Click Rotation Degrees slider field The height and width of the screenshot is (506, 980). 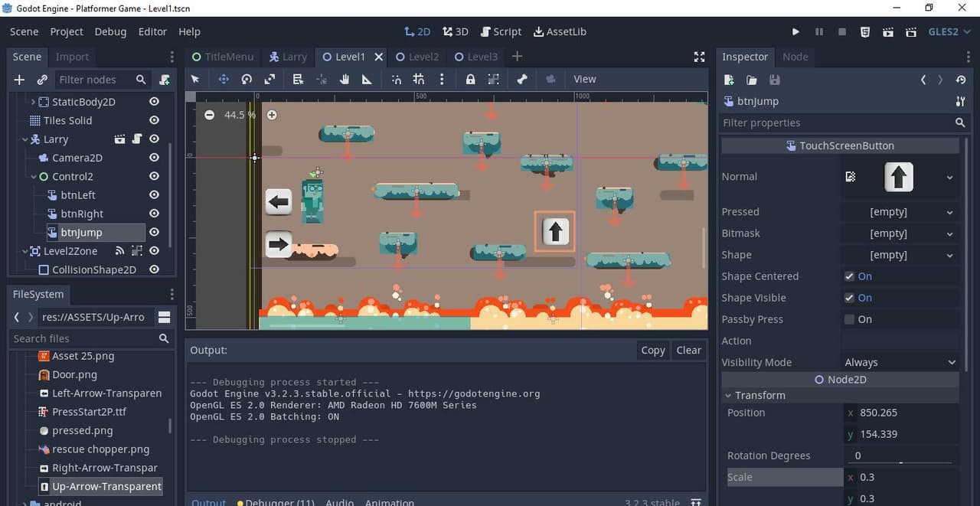pyautogui.click(x=900, y=455)
